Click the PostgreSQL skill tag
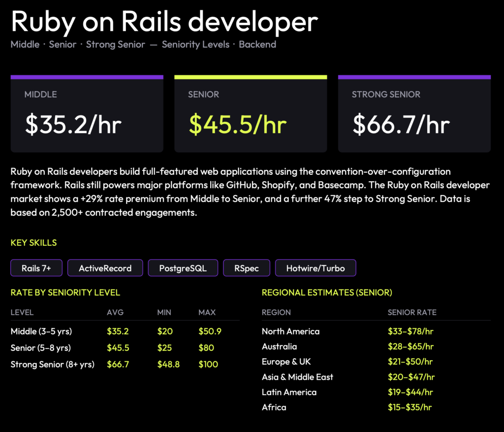This screenshot has height=432, width=504. [x=183, y=268]
